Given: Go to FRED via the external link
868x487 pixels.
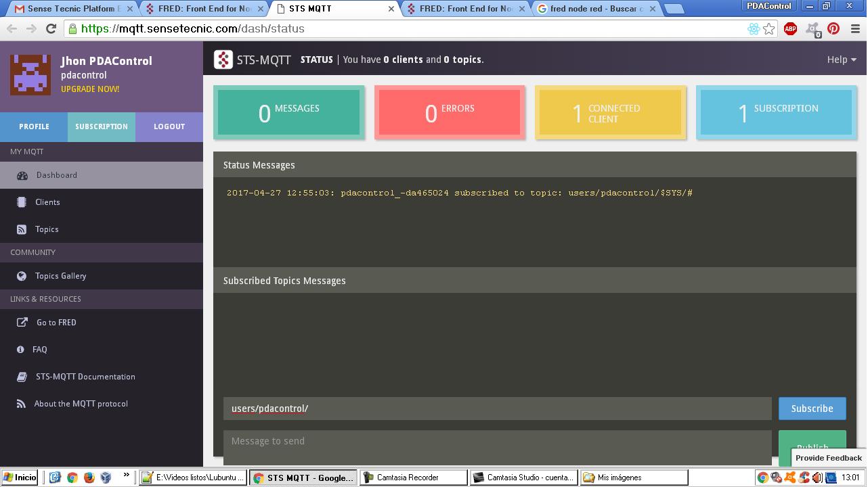Looking at the screenshot, I should coord(102,323).
